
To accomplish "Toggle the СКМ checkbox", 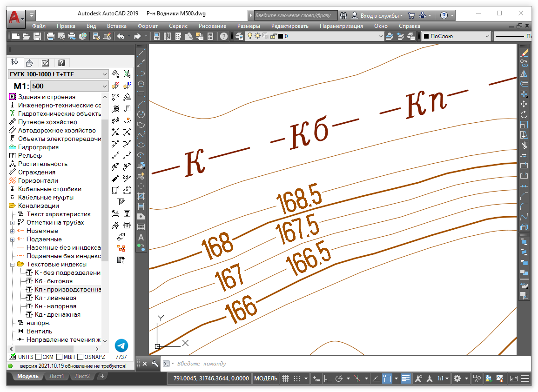I will [x=39, y=357].
